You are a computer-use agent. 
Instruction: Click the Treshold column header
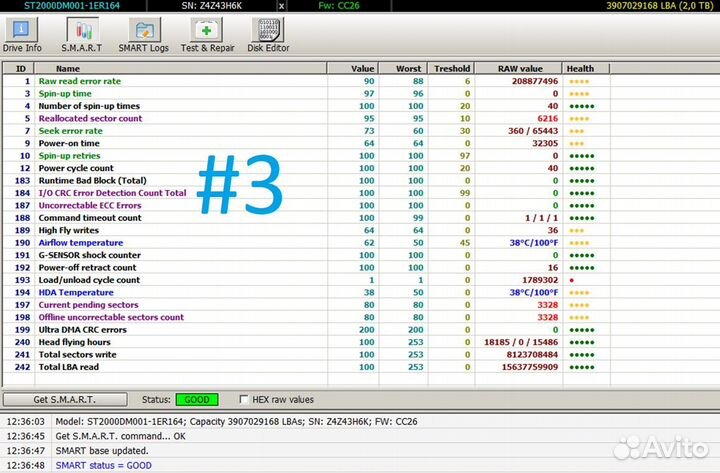click(452, 69)
